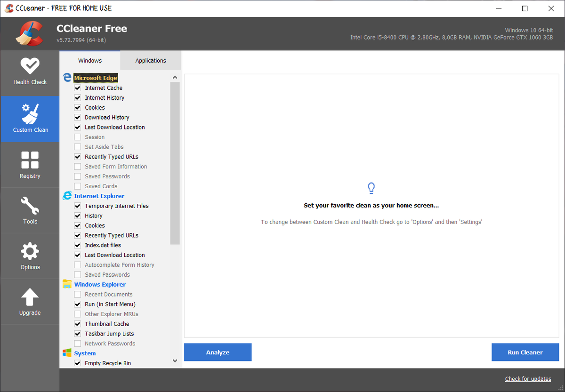Open the Registry cleaner section
565x392 pixels.
point(30,165)
